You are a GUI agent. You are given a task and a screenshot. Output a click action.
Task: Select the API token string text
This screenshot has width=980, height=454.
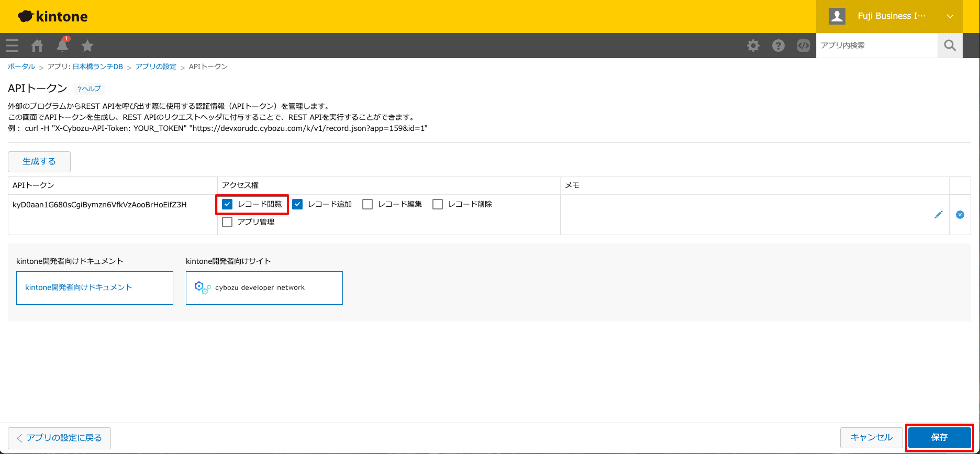tap(99, 205)
